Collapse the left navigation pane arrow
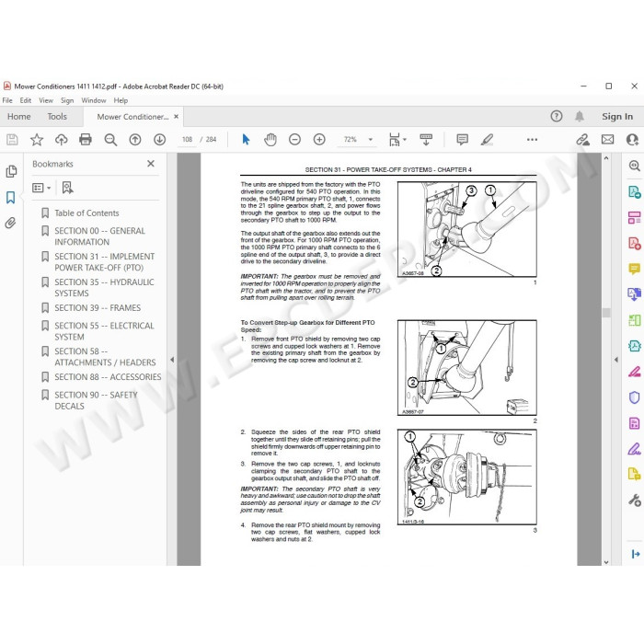 click(x=172, y=360)
